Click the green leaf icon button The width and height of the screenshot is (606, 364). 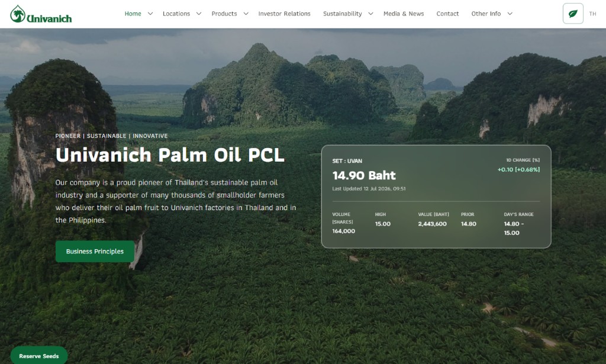click(573, 14)
